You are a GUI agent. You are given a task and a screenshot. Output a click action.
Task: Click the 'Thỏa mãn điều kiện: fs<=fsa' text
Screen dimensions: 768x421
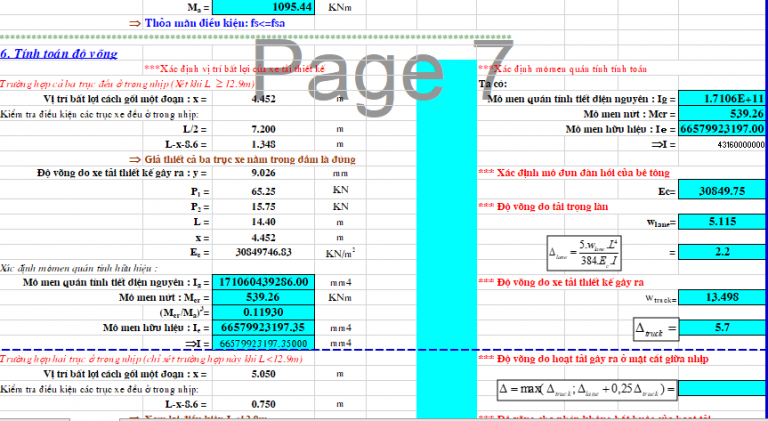point(215,23)
